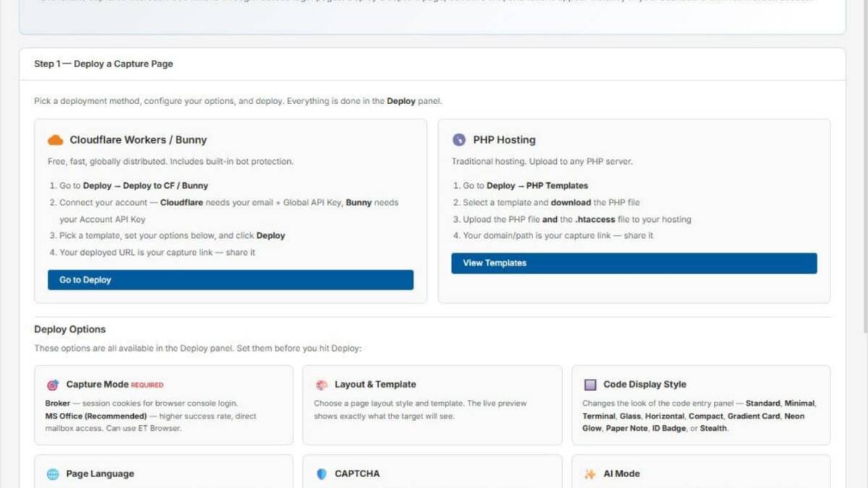
Task: Click the Page Language globe icon
Action: [53, 474]
